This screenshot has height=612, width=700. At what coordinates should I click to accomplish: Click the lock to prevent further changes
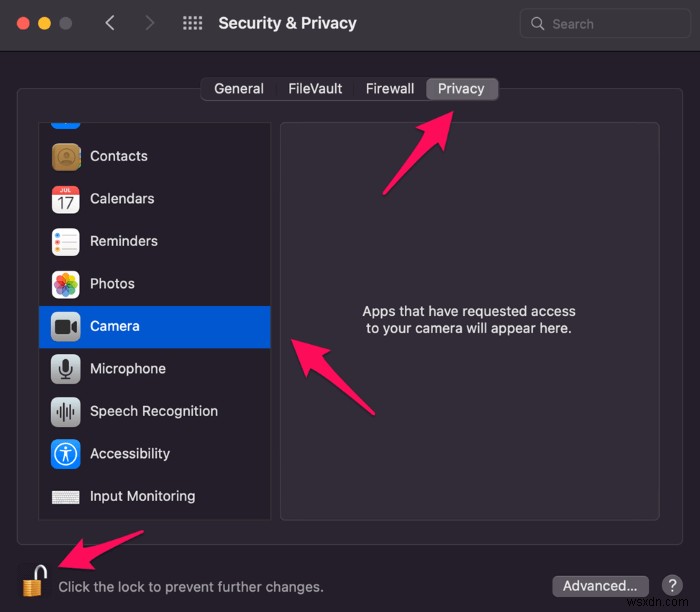pyautogui.click(x=34, y=581)
